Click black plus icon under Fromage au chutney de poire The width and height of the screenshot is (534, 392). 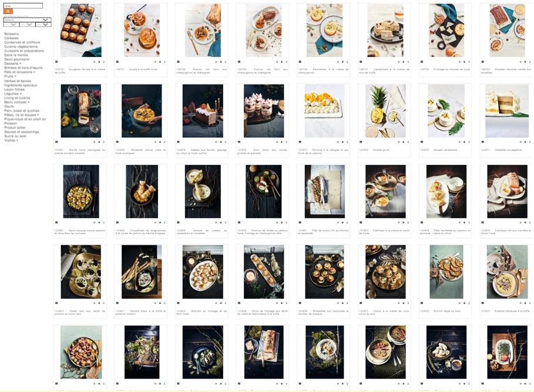click(464, 62)
